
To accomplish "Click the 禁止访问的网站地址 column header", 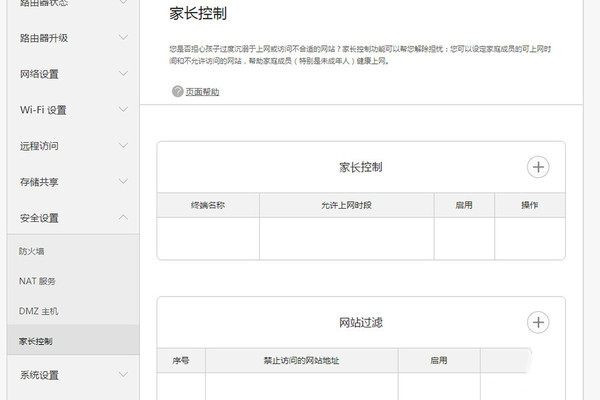I will click(301, 360).
